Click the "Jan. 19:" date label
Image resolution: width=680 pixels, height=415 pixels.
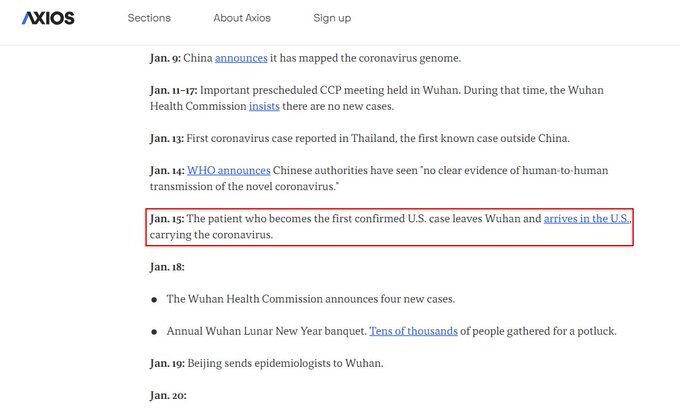pos(167,363)
